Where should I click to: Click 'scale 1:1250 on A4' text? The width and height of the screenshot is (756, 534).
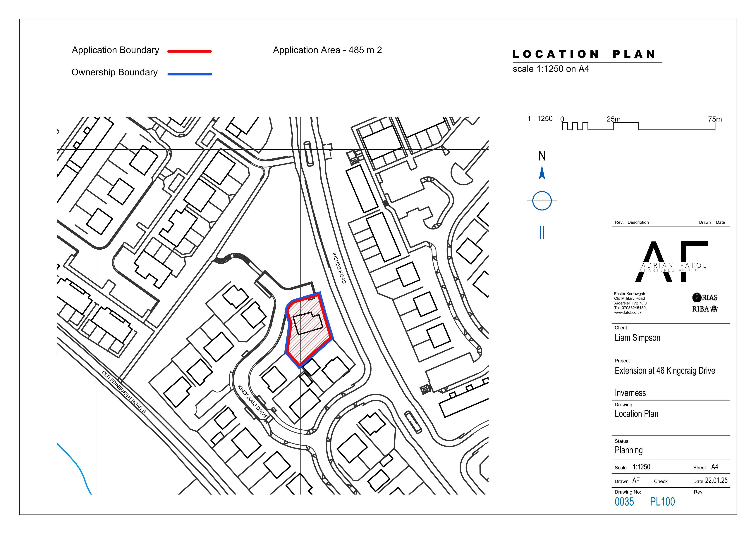pyautogui.click(x=551, y=69)
